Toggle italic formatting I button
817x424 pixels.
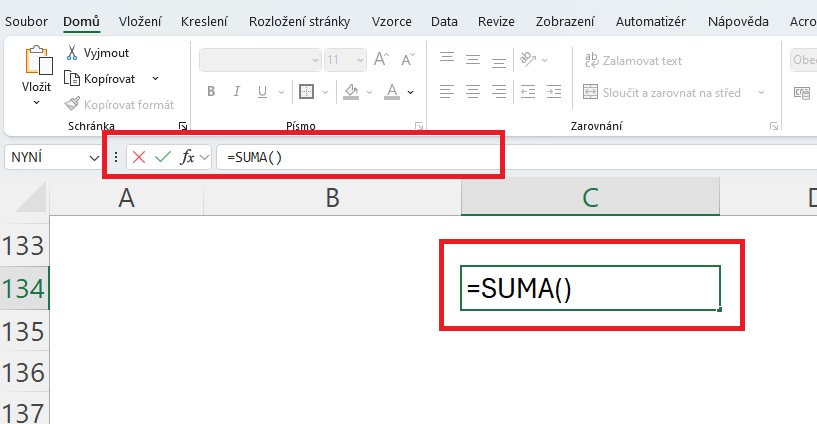pos(236,92)
